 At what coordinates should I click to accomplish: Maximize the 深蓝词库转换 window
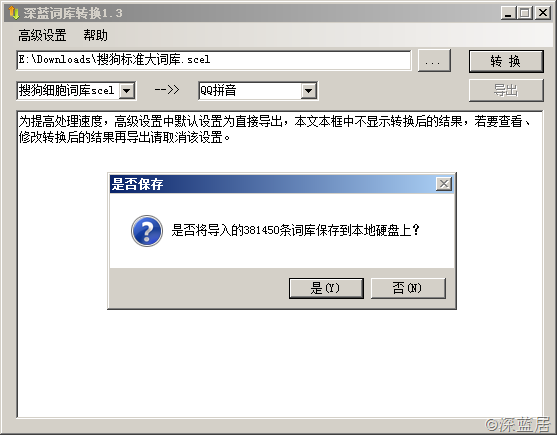pyautogui.click(x=525, y=13)
